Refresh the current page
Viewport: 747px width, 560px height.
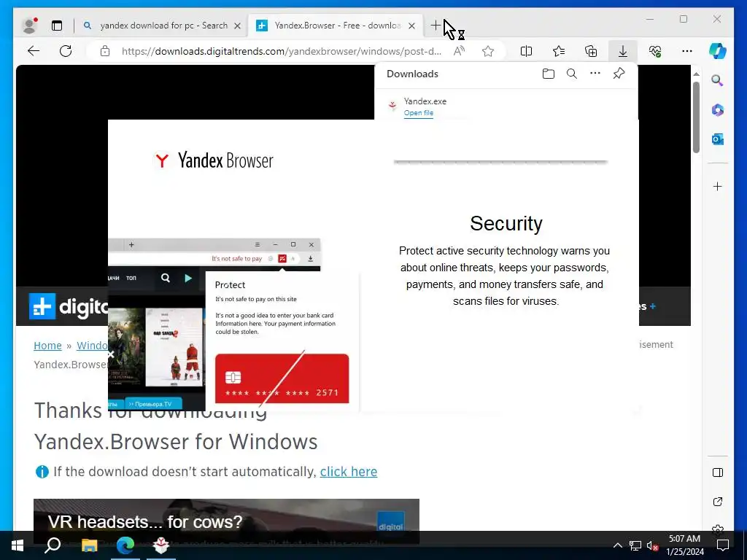coord(66,51)
